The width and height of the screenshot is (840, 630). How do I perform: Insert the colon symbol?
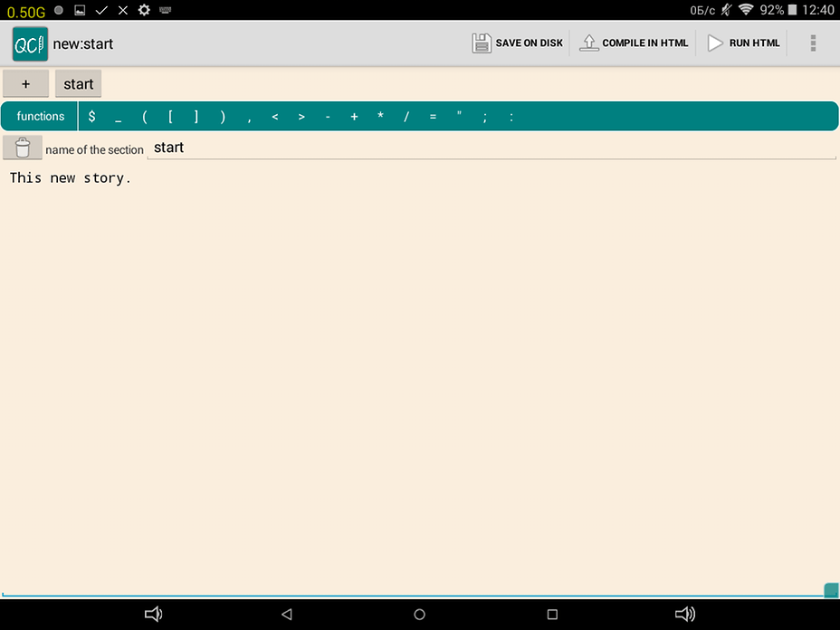point(511,116)
